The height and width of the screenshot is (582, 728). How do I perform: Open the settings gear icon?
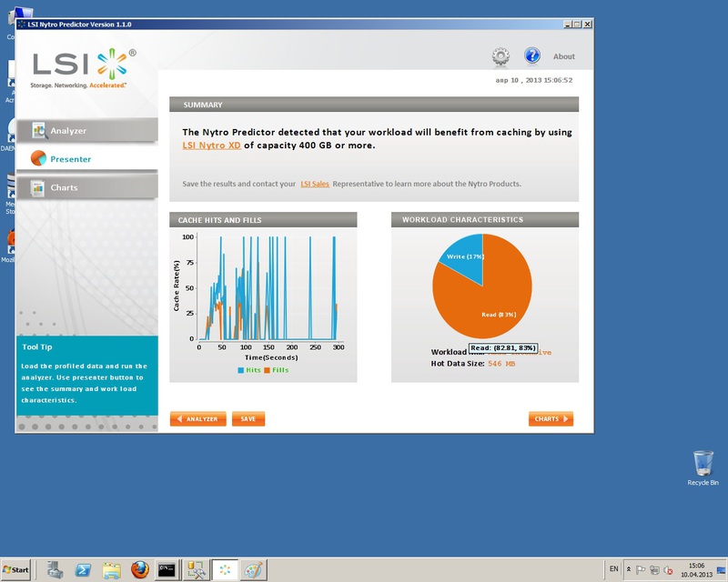coord(500,56)
